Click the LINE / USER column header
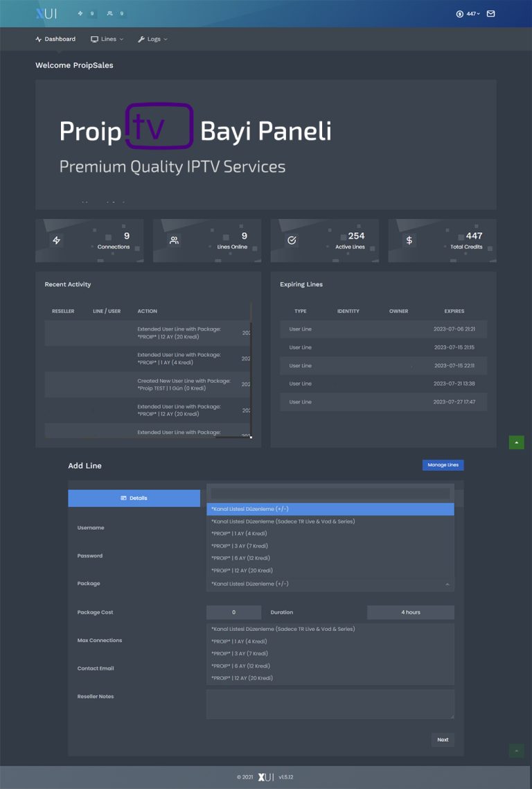Screen dimensions: 532x789 pos(107,311)
